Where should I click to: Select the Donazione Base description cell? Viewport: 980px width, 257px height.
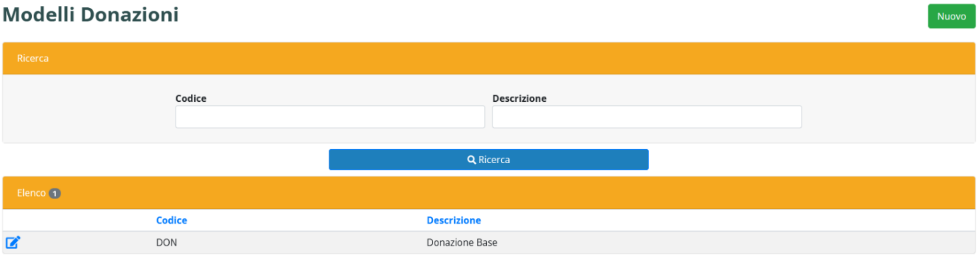[462, 242]
